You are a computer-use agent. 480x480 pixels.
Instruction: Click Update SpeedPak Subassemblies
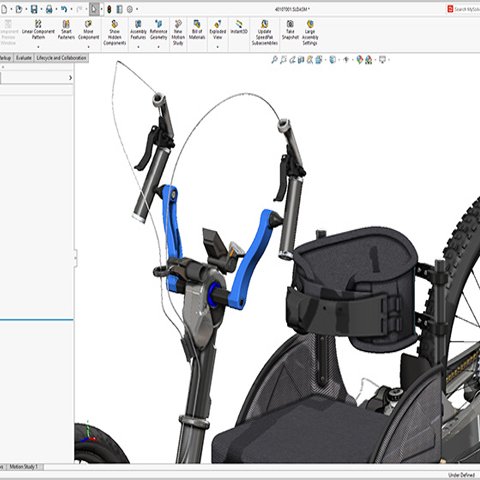pos(265,32)
